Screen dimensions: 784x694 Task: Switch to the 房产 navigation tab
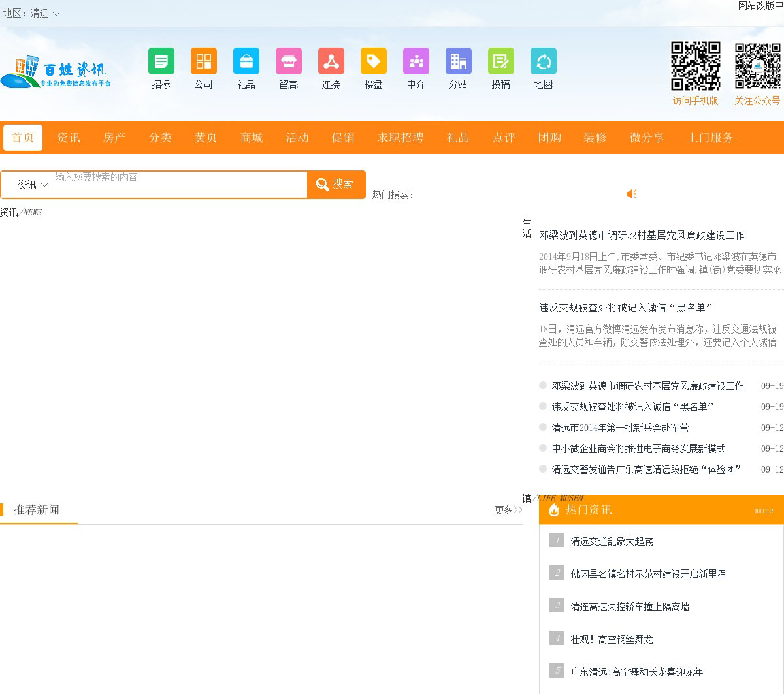click(x=114, y=138)
